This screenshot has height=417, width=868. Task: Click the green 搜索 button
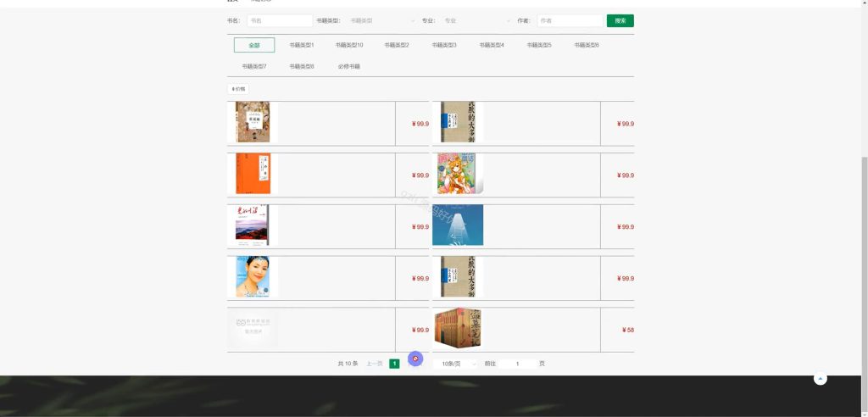point(620,20)
